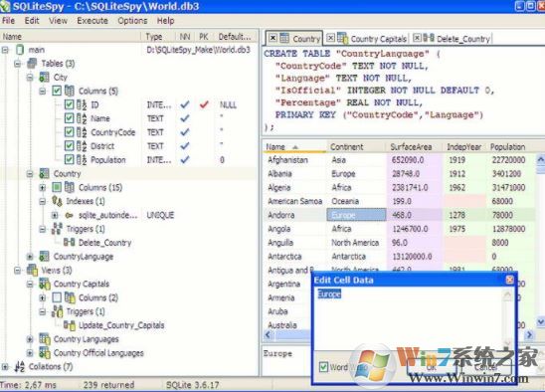This screenshot has width=545, height=392.
Task: Close the Edit Cell Data dialog
Action: [x=509, y=280]
